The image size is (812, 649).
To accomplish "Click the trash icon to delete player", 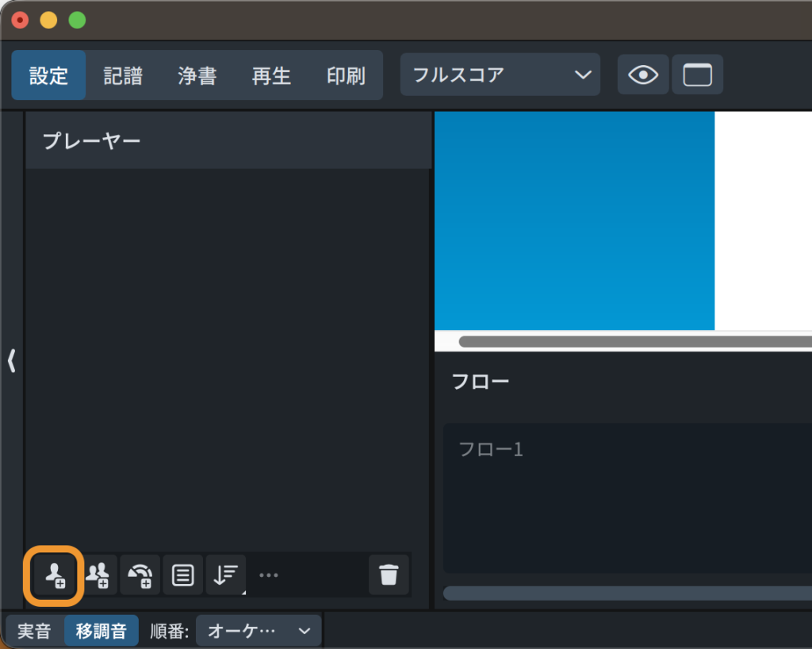I will (x=389, y=574).
